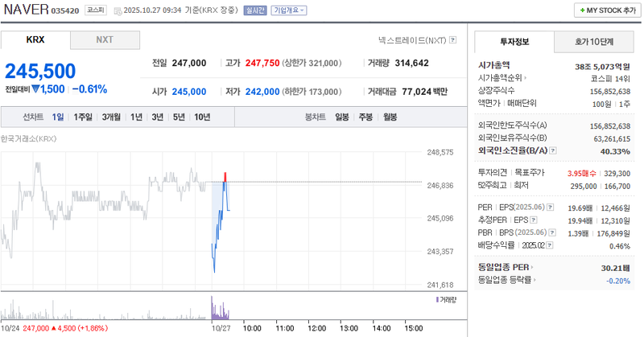
Task: Click the MY STOCK 추가 button
Action: tap(608, 10)
